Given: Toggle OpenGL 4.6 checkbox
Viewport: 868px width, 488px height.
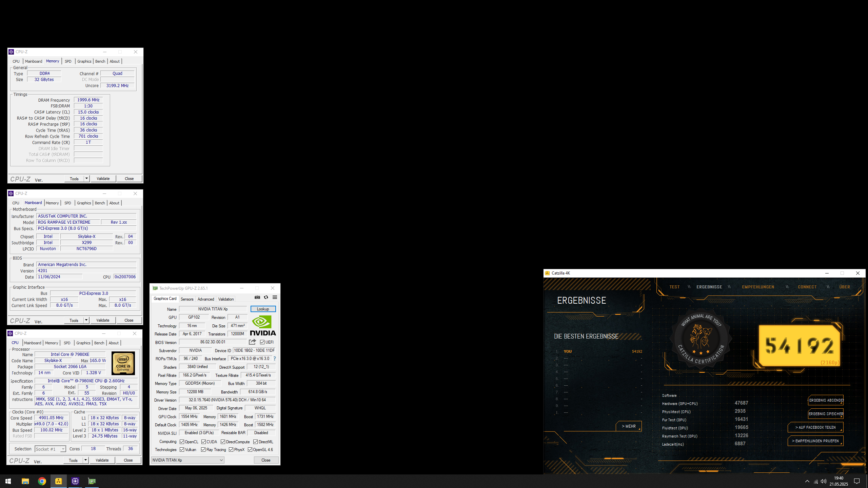Looking at the screenshot, I should tap(250, 450).
